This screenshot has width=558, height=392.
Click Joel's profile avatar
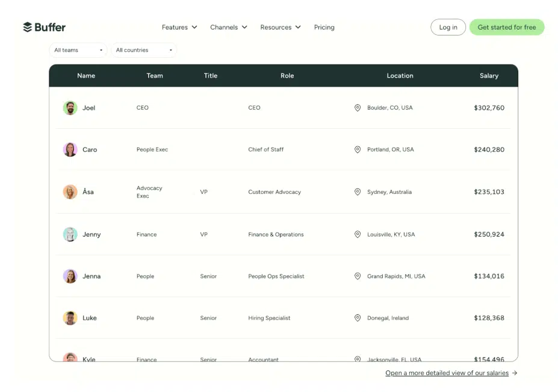[70, 108]
